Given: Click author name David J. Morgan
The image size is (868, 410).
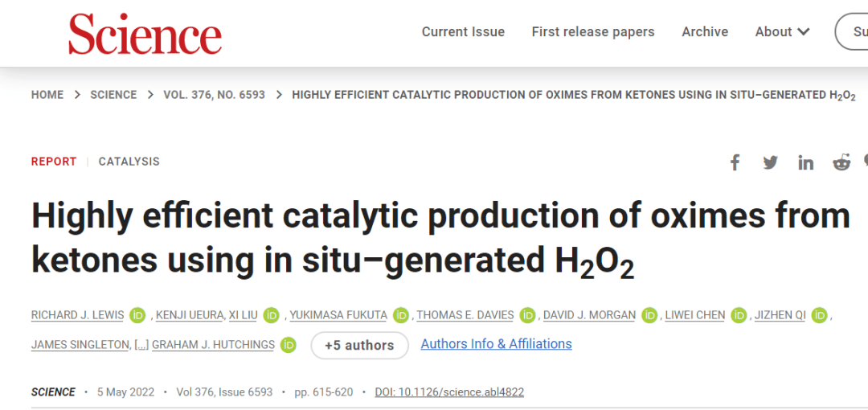Looking at the screenshot, I should 589,315.
